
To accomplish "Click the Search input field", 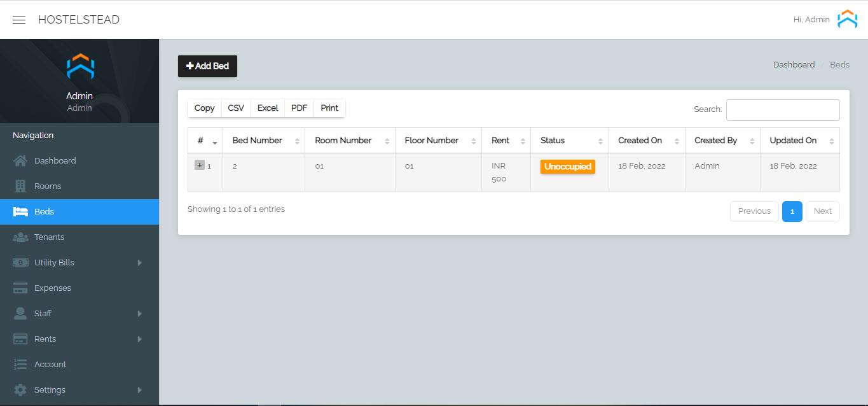I will click(782, 110).
